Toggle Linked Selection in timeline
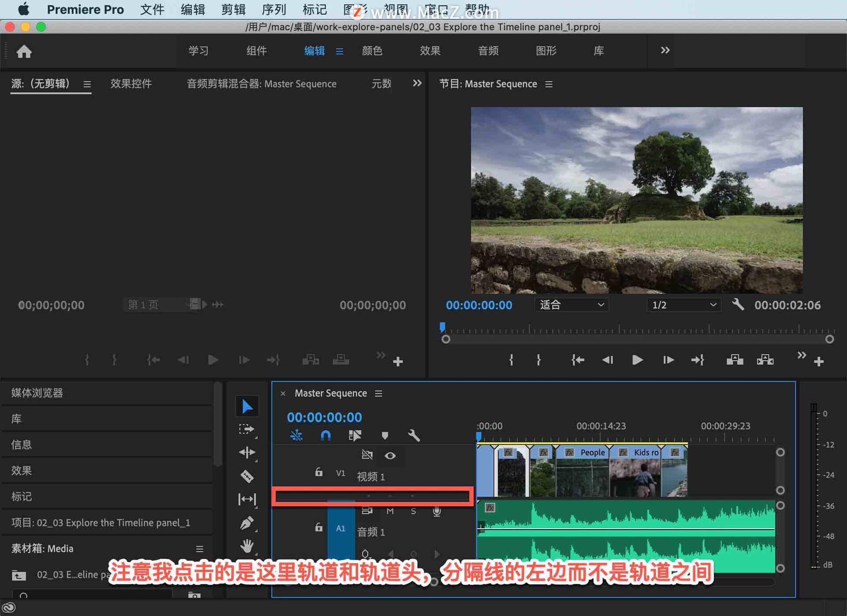The width and height of the screenshot is (847, 616). click(x=355, y=436)
